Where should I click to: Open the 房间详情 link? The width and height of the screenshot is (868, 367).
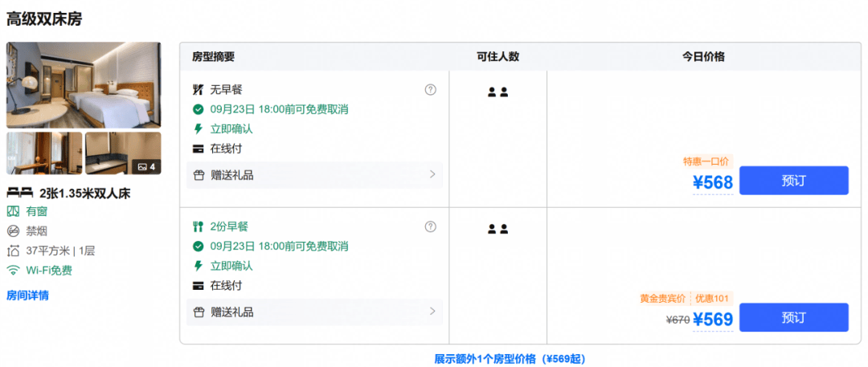(27, 296)
